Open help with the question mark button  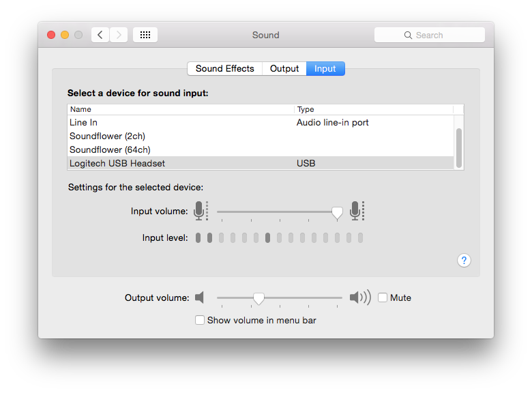[x=464, y=261]
